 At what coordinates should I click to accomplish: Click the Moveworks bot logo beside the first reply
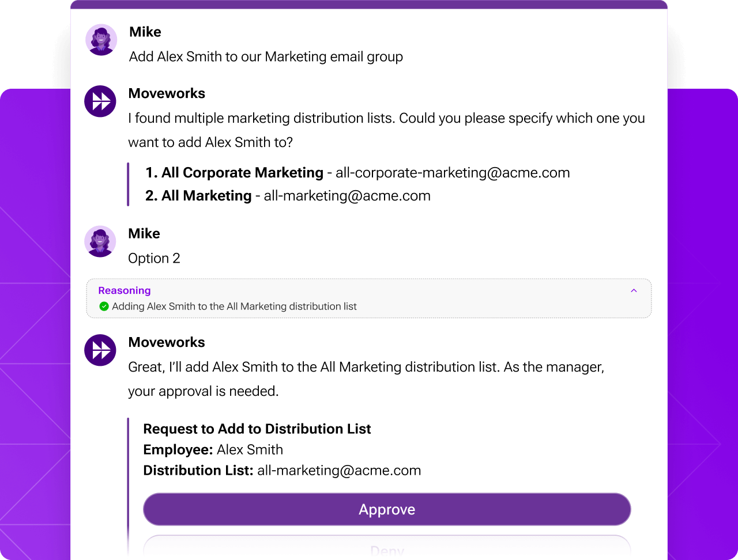pyautogui.click(x=100, y=101)
